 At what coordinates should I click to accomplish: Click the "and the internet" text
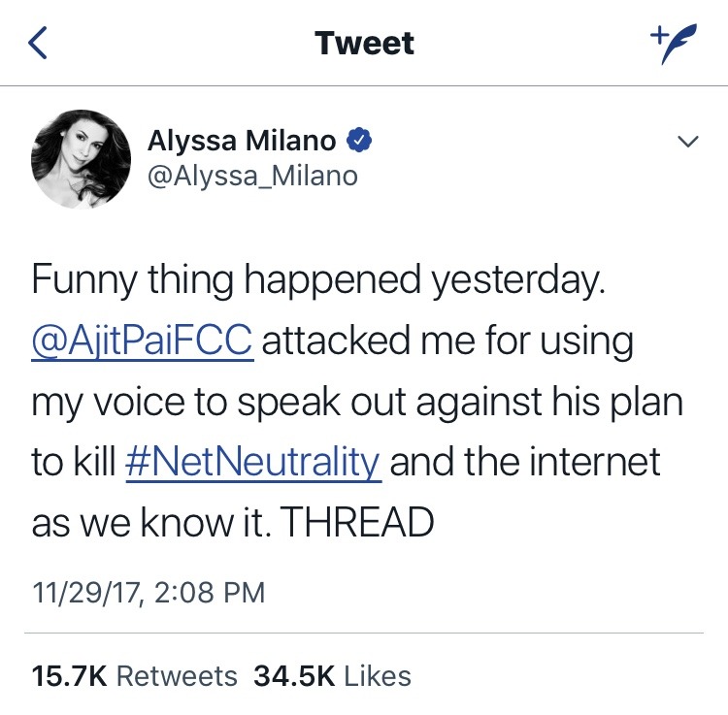(x=524, y=463)
